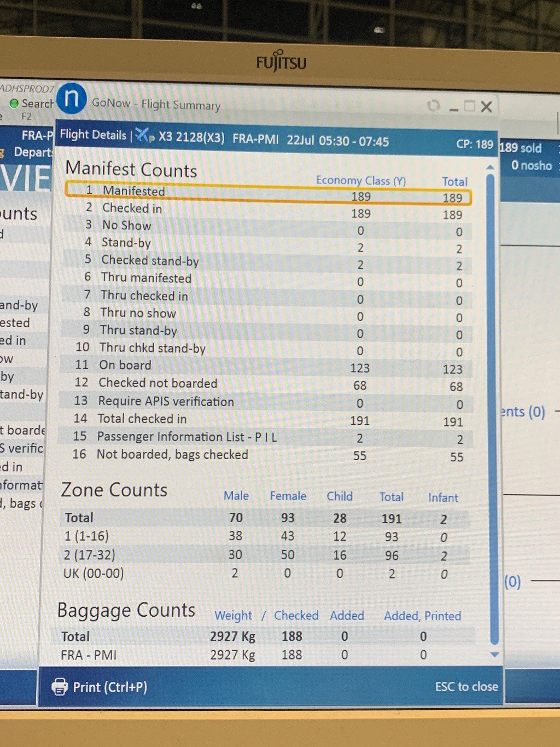Select the Checked not boarded row
This screenshot has width=560, height=747.
pyautogui.click(x=268, y=384)
